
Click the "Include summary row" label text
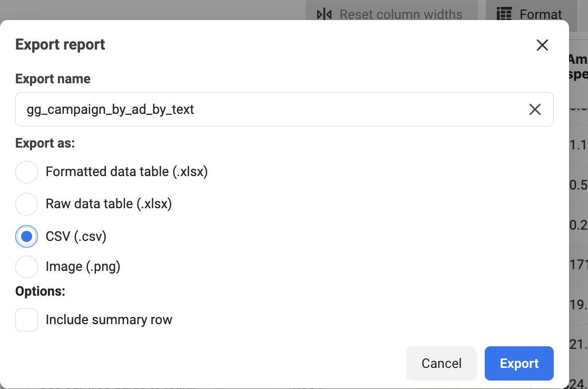(109, 320)
